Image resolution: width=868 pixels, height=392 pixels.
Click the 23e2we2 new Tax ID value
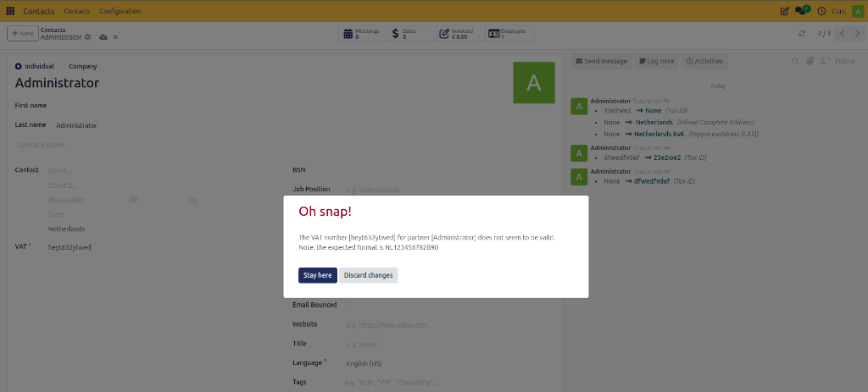pos(667,157)
